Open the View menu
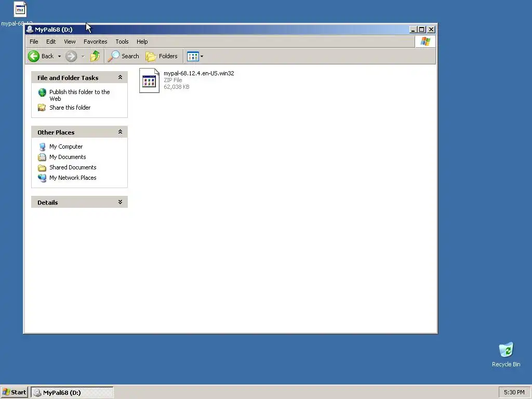 coord(70,42)
